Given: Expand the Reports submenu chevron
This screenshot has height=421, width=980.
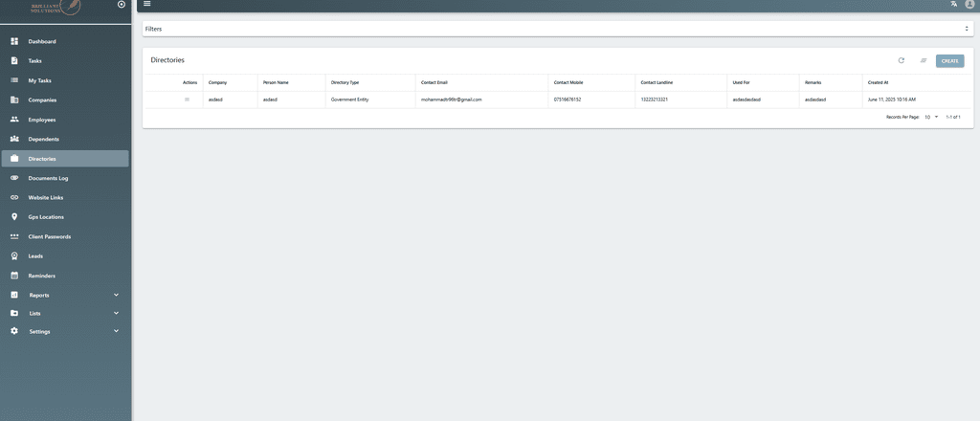Looking at the screenshot, I should pyautogui.click(x=116, y=295).
